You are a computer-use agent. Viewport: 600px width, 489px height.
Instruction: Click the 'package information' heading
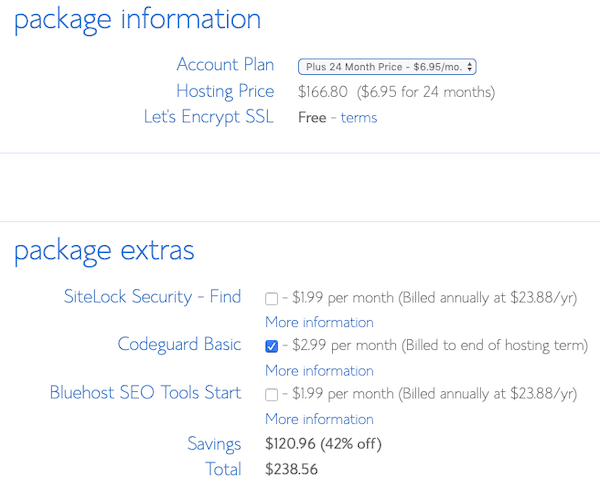tap(138, 21)
